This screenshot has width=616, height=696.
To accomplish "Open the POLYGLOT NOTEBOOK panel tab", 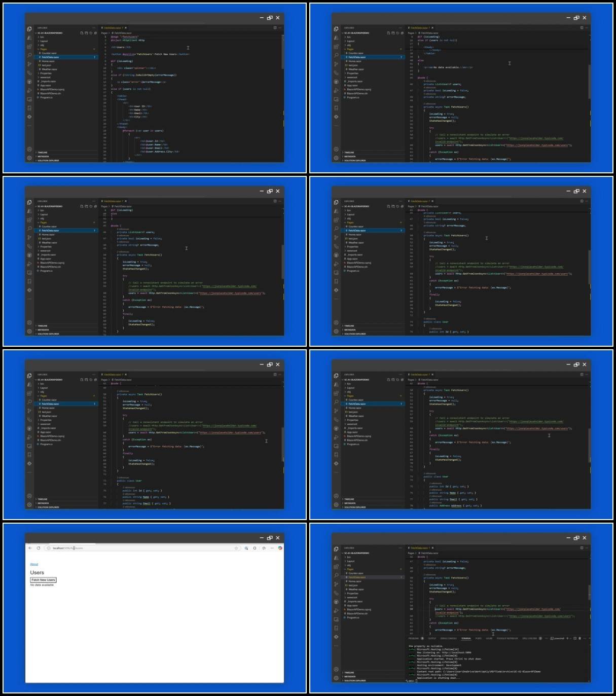I will (508, 638).
